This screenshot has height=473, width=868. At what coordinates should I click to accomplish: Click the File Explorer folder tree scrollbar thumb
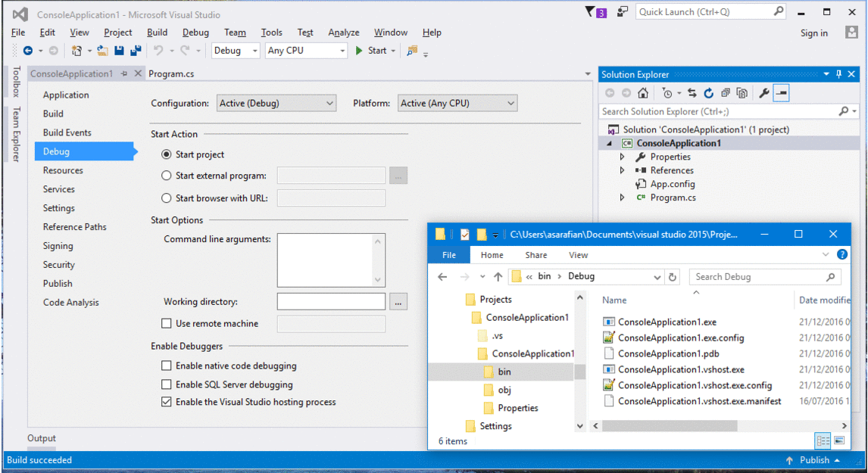tap(580, 372)
